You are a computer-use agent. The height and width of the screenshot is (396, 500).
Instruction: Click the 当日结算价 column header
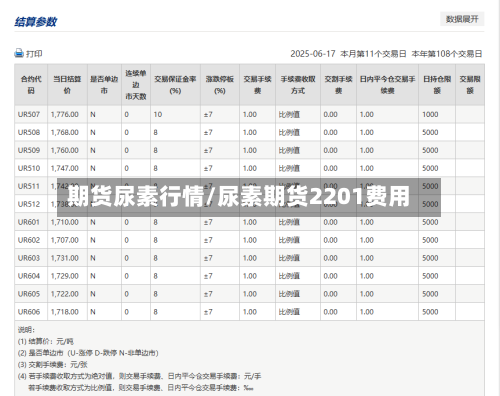point(67,85)
